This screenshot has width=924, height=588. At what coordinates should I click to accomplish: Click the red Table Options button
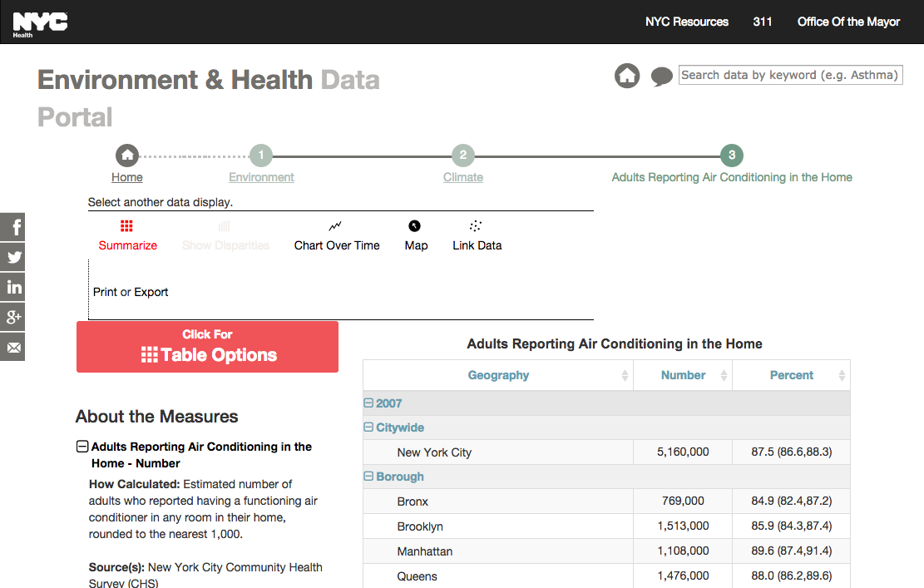tap(207, 347)
